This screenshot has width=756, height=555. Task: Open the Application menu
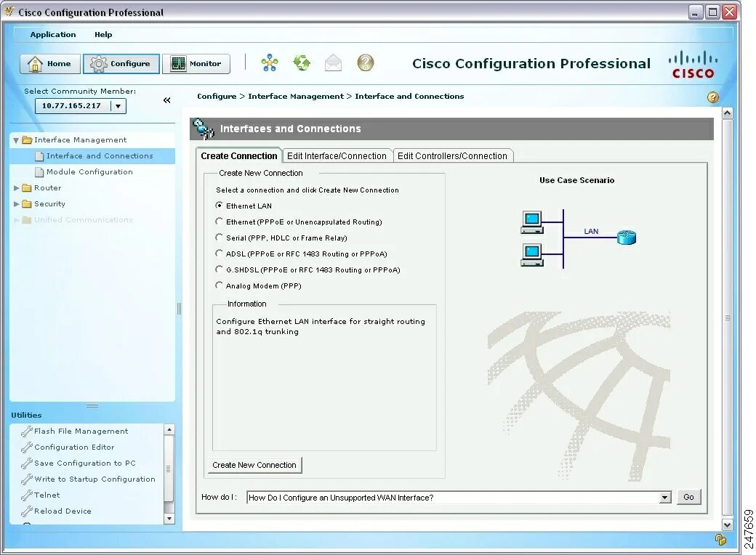53,35
